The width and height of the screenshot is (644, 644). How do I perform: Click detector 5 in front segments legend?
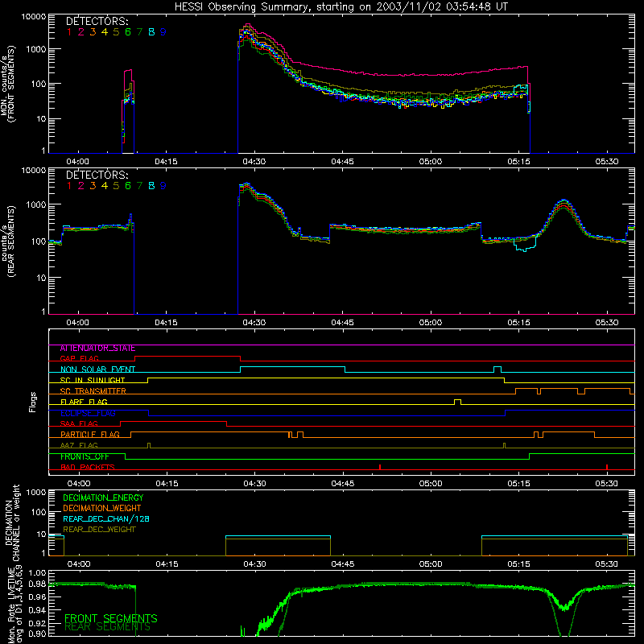tap(116, 32)
